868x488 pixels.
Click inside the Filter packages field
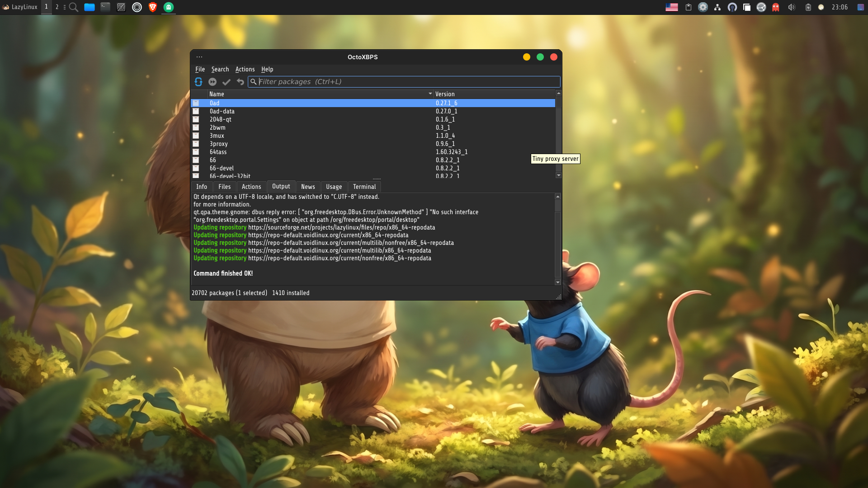[404, 82]
